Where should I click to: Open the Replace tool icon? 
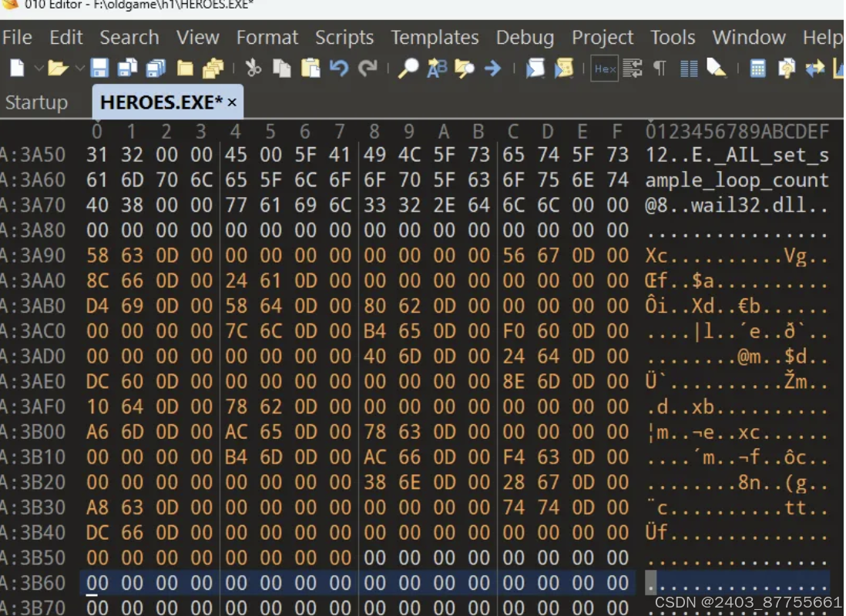click(x=437, y=69)
